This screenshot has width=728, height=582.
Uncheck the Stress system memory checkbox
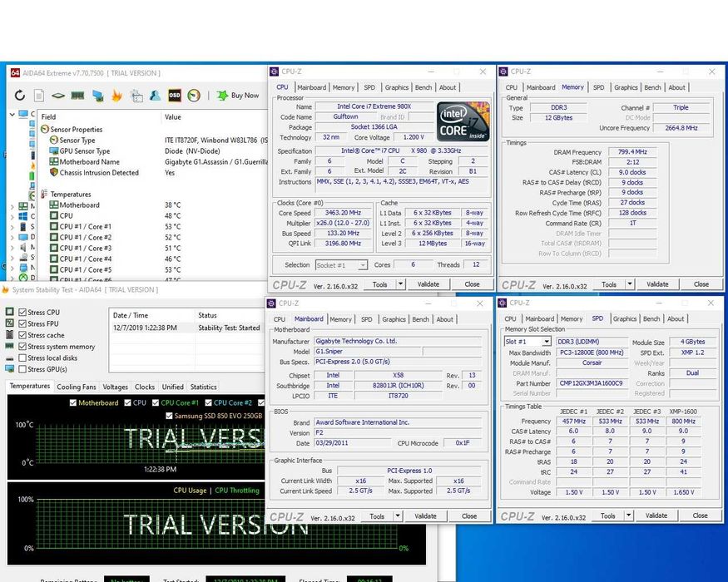[22, 346]
